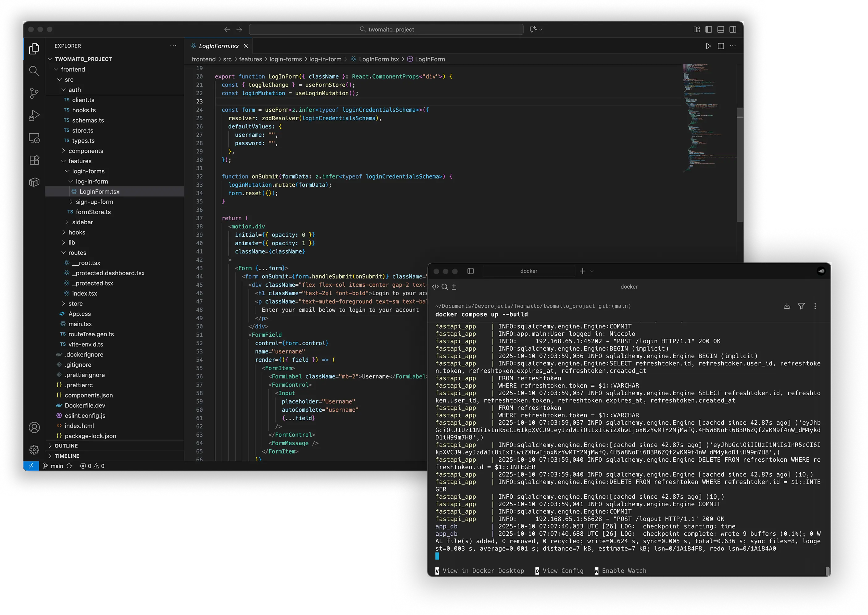Viewport: 868px width, 615px height.
Task: Click View in Docker Desktop shortcut
Action: tap(480, 571)
